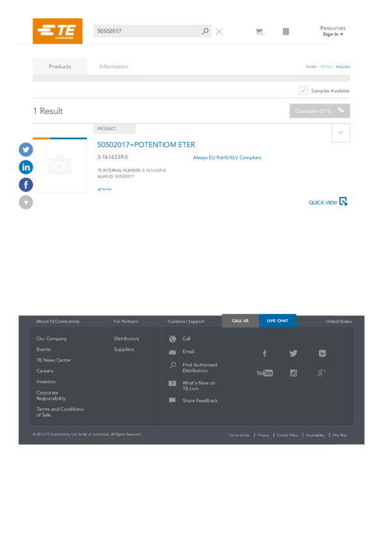Click What's New on TE.com link
This screenshot has width=392, height=555.
199,385
